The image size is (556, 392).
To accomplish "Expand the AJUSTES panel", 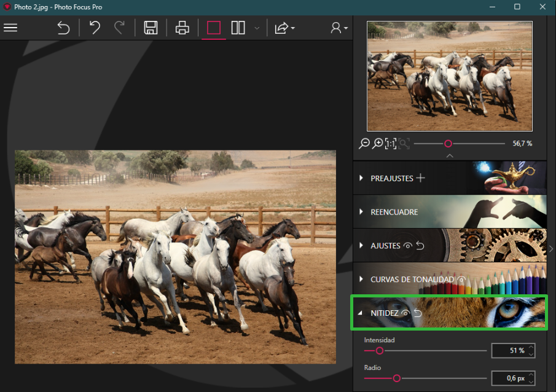I will point(361,246).
